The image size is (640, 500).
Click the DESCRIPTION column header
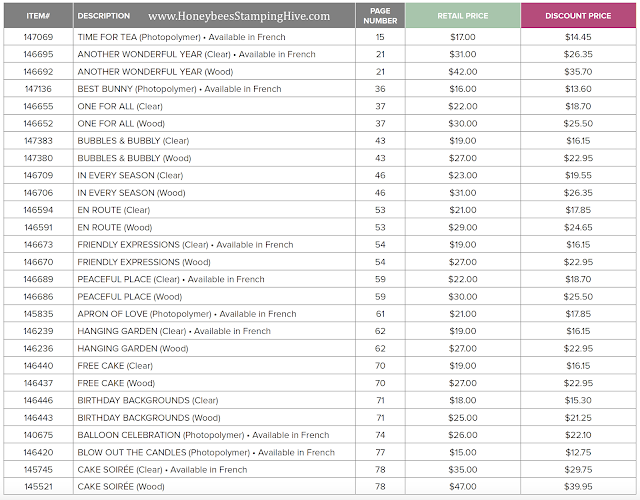[x=104, y=16]
